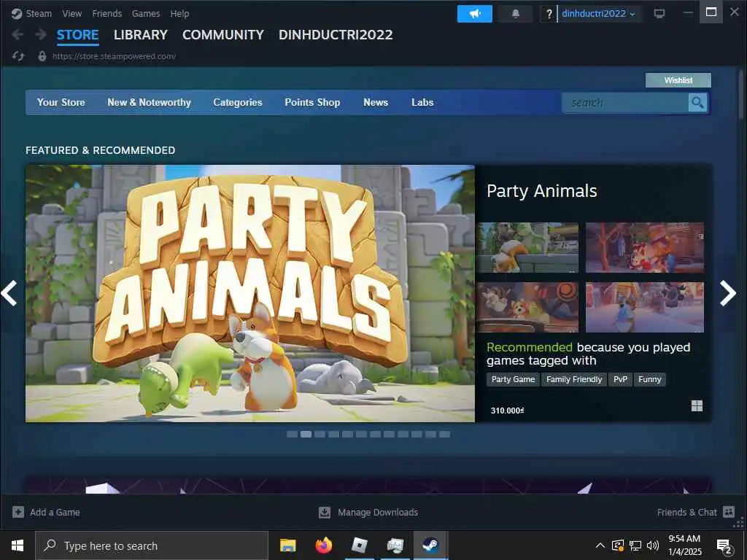Open Your Store dropdown
This screenshot has width=747, height=560.
click(61, 102)
